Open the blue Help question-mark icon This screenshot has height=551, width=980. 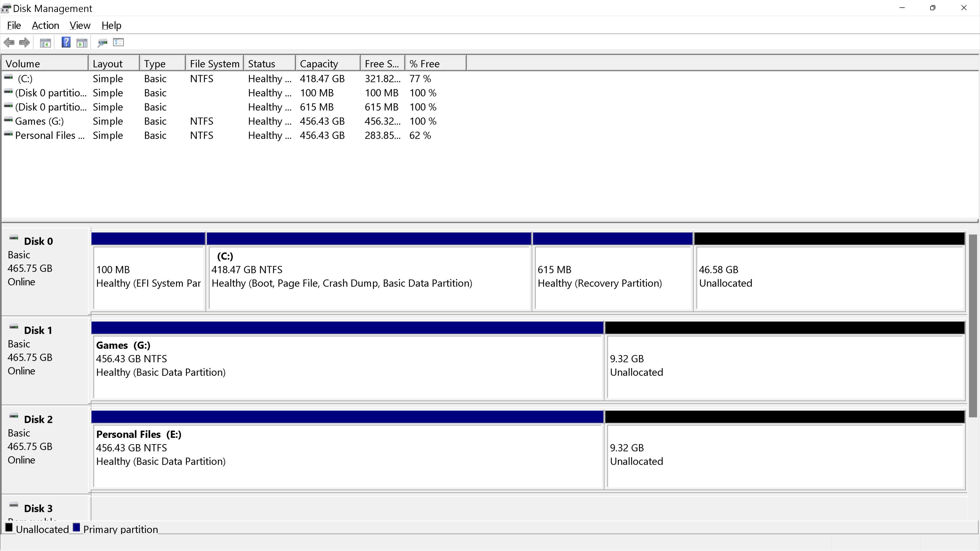tap(66, 42)
